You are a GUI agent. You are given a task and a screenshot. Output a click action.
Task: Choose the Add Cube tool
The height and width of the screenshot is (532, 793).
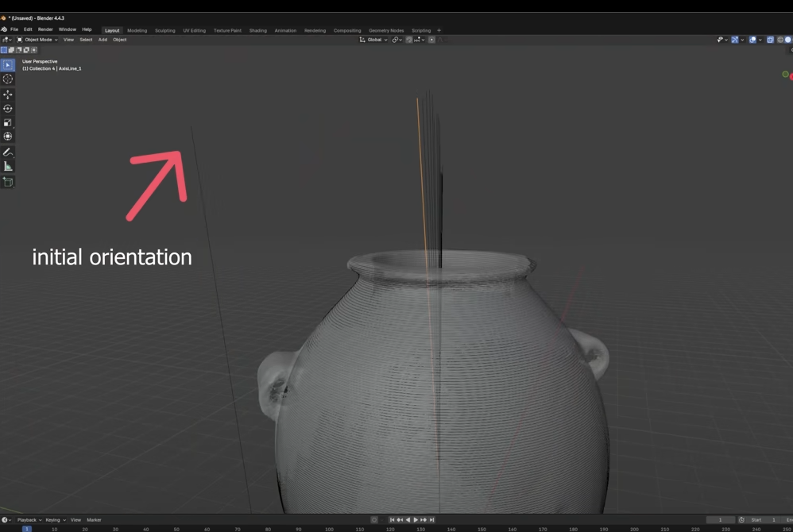[x=8, y=182]
